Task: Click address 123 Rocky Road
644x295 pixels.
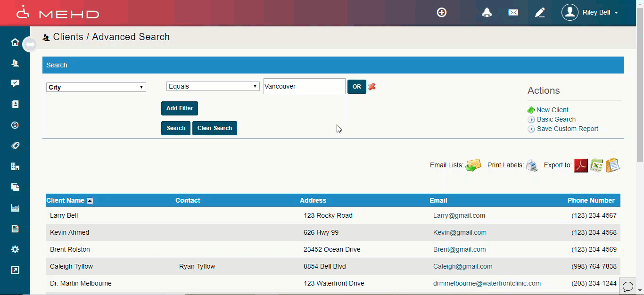Action: (x=328, y=215)
